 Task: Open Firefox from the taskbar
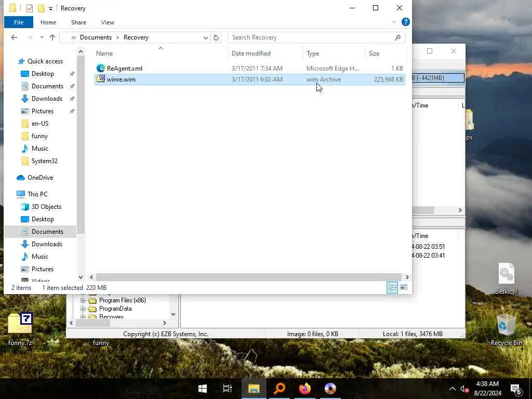304,389
